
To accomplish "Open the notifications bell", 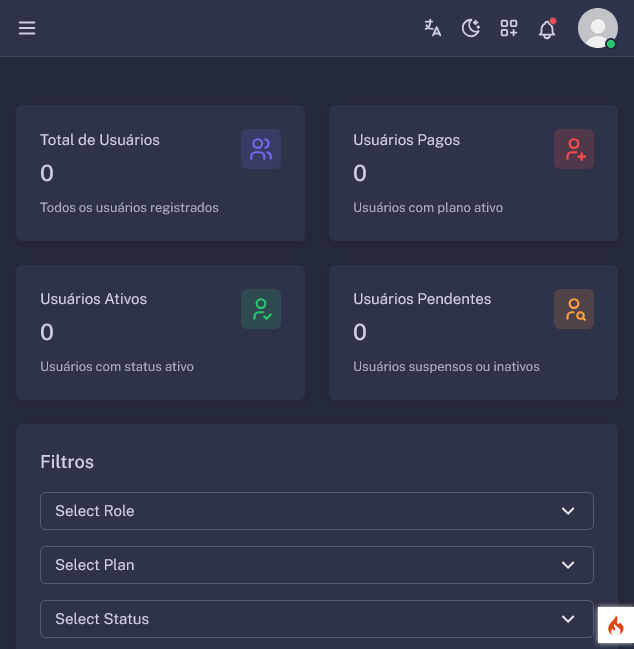I will click(547, 29).
